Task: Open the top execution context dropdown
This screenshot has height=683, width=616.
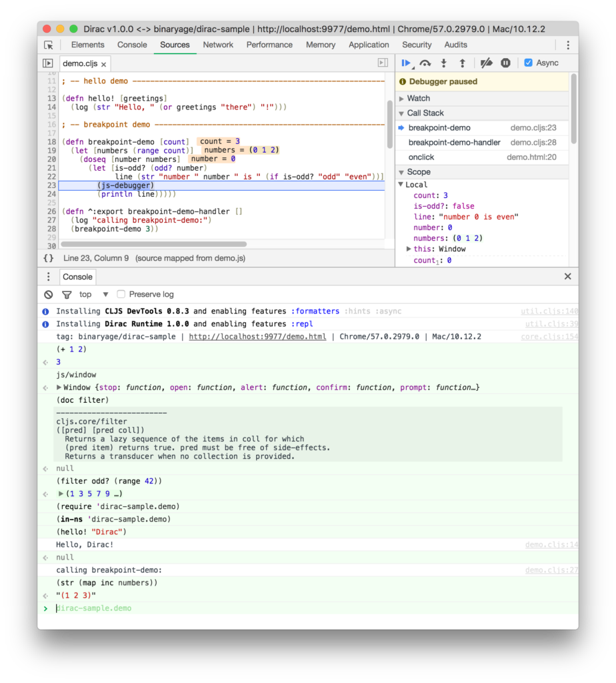Action: (93, 294)
